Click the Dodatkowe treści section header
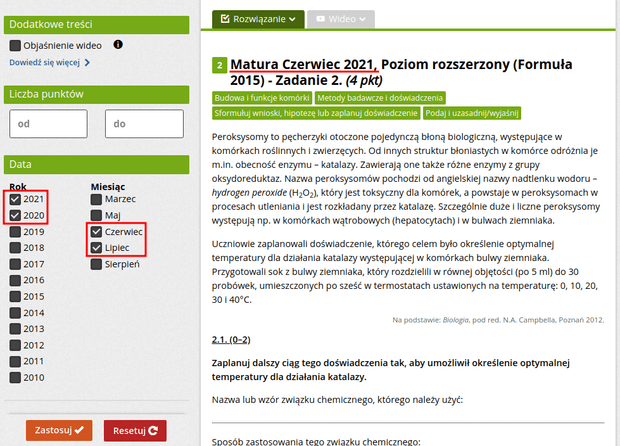This screenshot has height=446, width=620. point(96,25)
